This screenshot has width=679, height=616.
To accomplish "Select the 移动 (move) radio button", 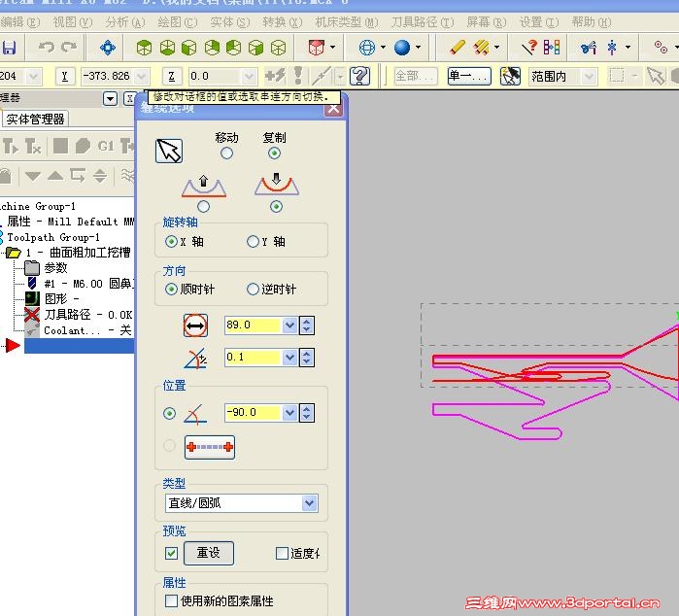I will click(226, 154).
